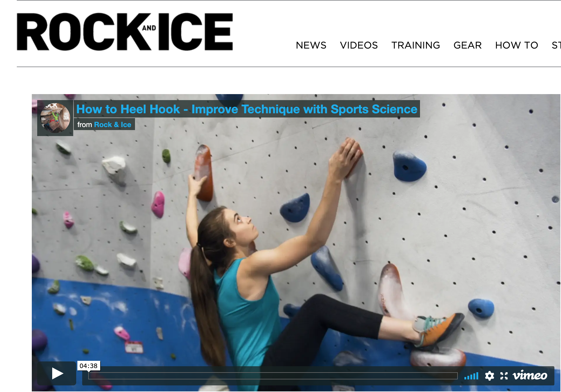The width and height of the screenshot is (561, 392).
Task: Enter fullscreen with the arrows icon
Action: (504, 376)
